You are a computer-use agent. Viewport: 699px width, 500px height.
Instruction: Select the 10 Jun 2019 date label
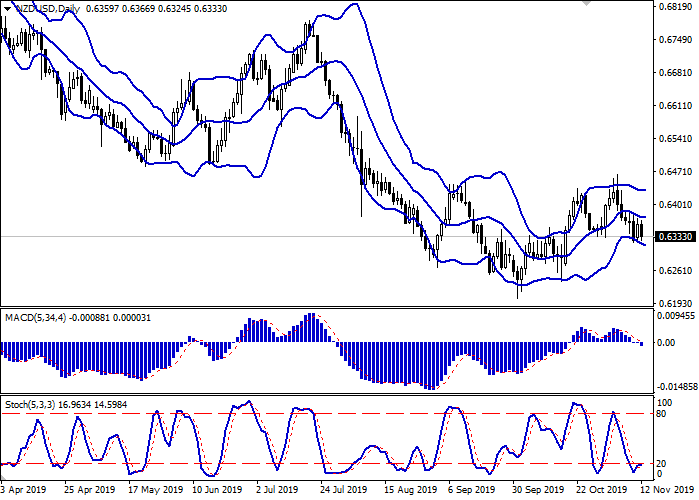[x=216, y=491]
